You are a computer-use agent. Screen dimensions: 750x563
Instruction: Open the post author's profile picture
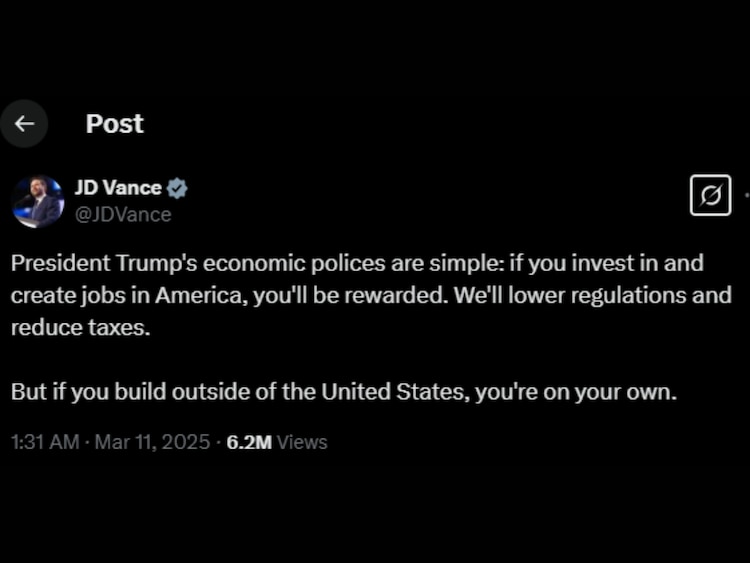pos(38,201)
